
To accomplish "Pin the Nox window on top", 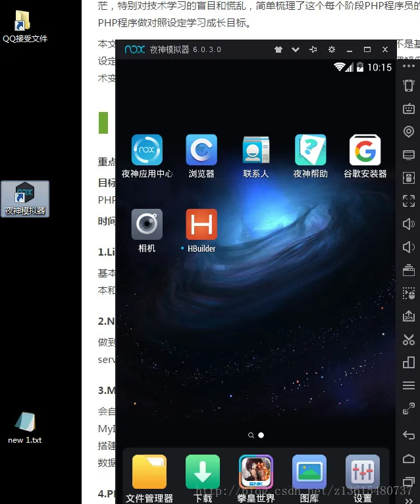I will (313, 49).
